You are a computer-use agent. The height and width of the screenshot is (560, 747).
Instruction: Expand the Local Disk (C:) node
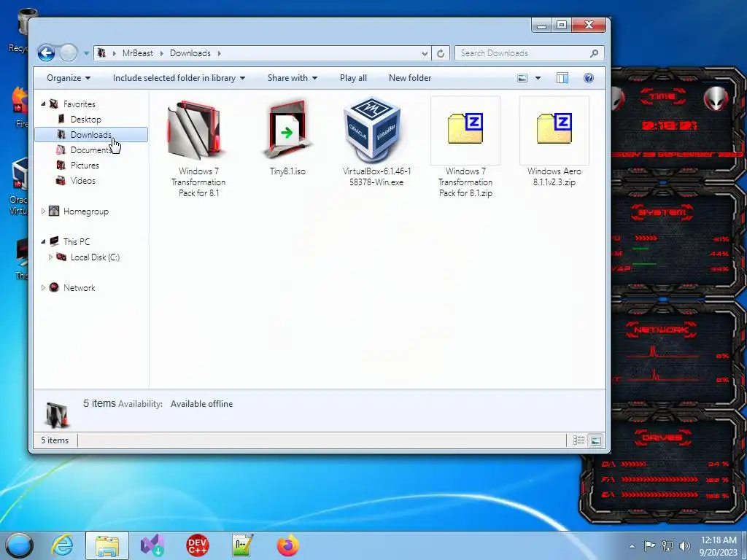(x=50, y=257)
